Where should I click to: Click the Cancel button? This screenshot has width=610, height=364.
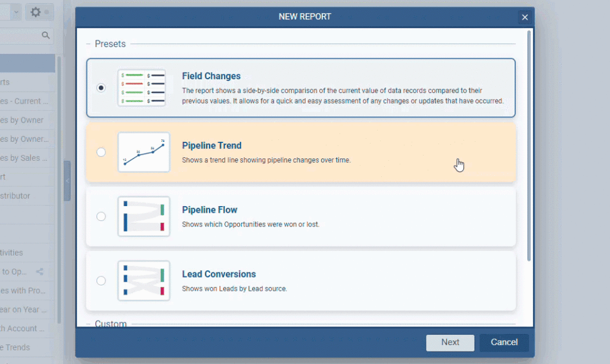click(503, 343)
